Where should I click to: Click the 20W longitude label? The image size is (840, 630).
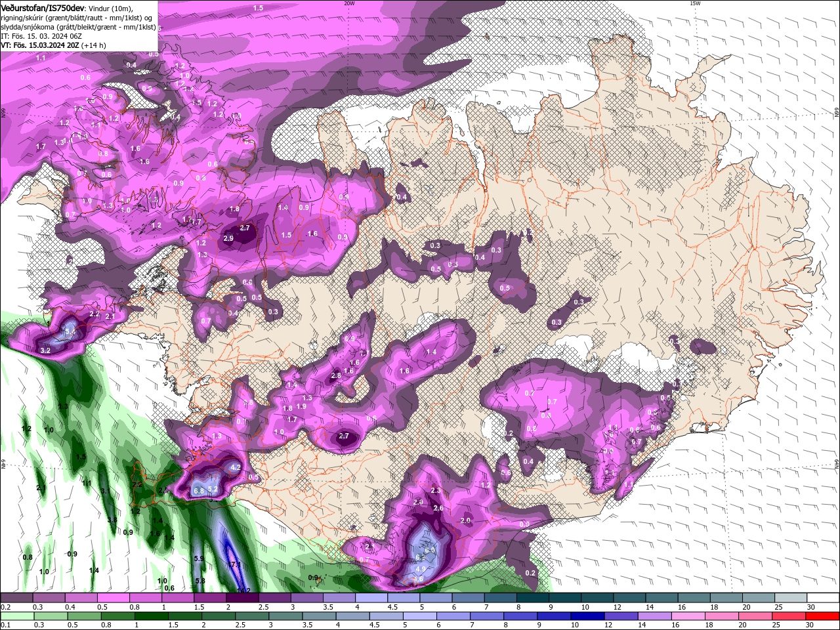(349, 3)
